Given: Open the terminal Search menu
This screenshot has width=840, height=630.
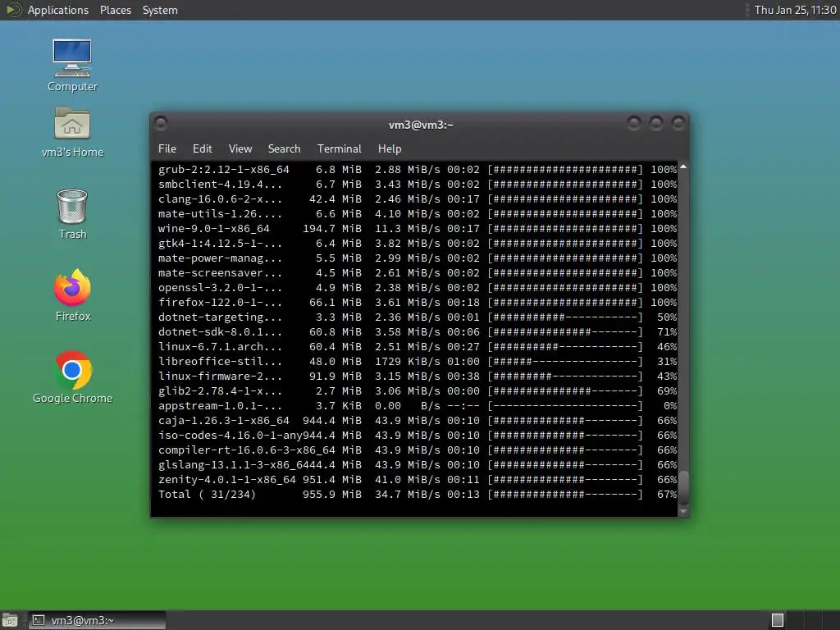Looking at the screenshot, I should [284, 149].
